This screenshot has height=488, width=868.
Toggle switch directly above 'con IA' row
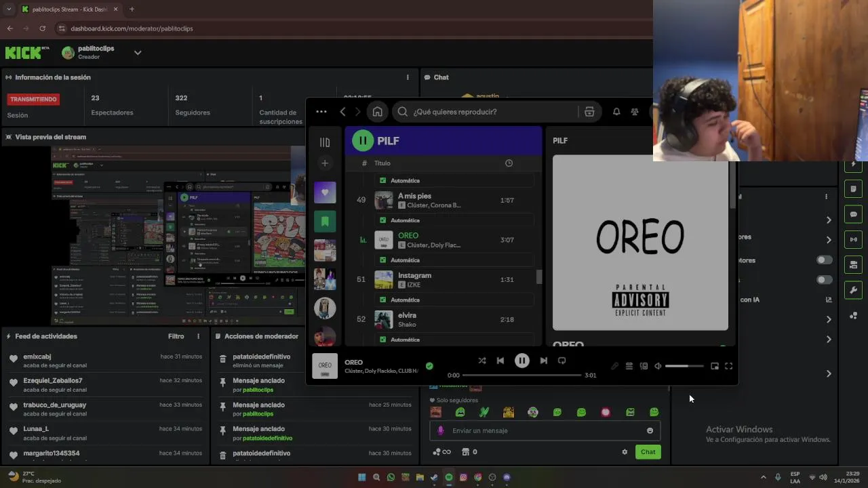point(824,280)
